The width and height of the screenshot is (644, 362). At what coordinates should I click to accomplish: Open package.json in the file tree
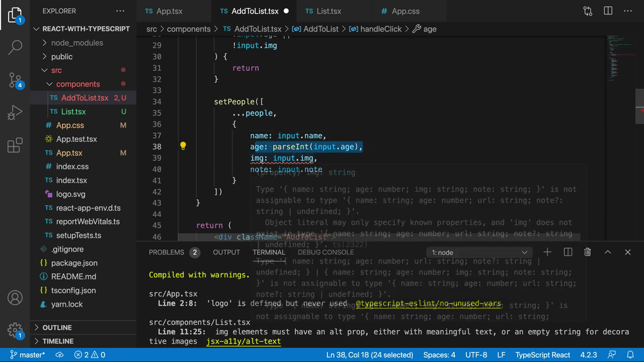[83, 263]
